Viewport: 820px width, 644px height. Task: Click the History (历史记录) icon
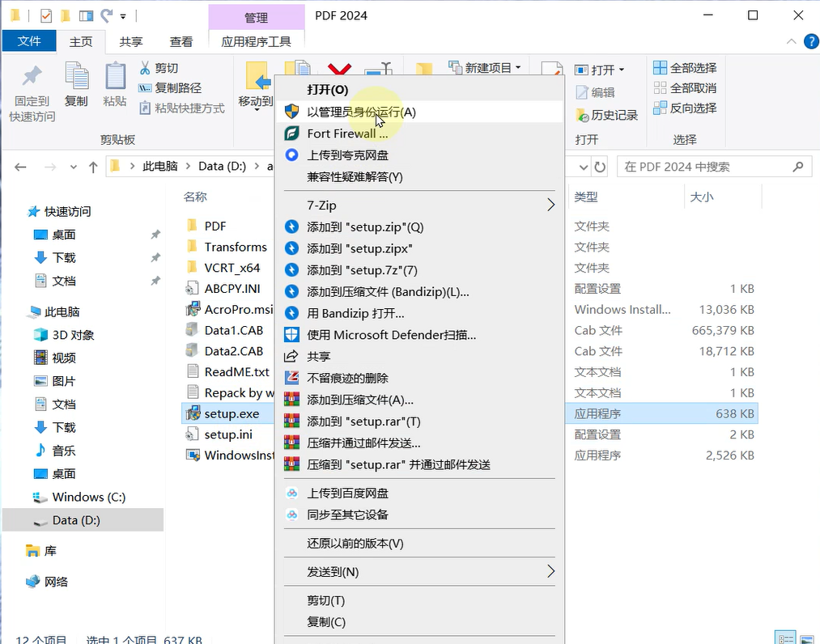click(582, 115)
